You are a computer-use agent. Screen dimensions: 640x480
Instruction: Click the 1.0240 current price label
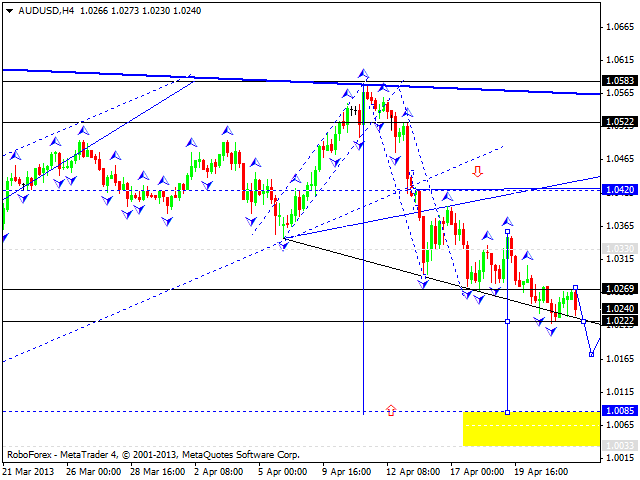pyautogui.click(x=617, y=309)
